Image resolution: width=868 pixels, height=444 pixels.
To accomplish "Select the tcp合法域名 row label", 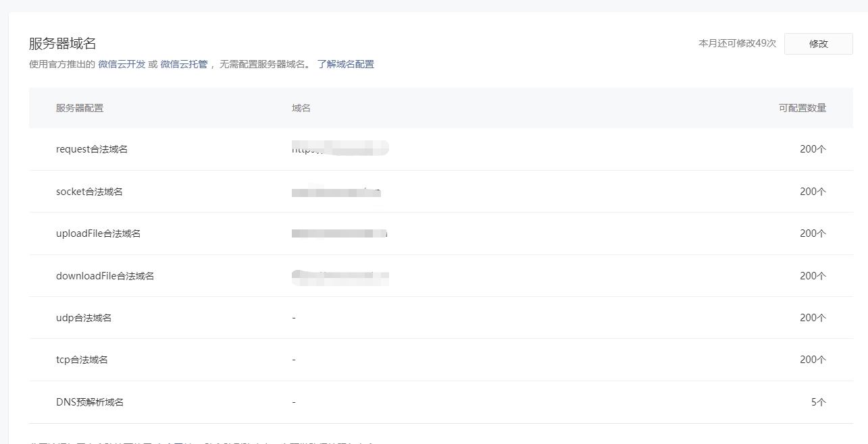I will click(82, 360).
